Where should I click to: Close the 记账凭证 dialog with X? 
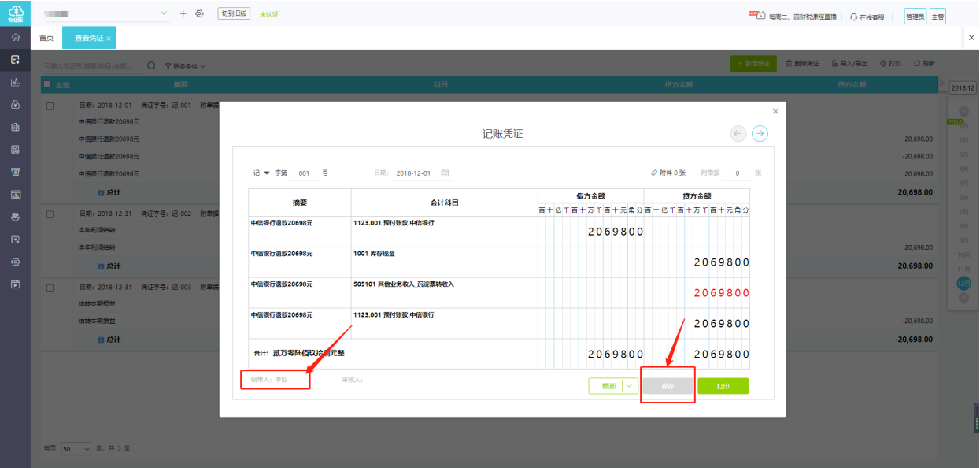pos(775,111)
